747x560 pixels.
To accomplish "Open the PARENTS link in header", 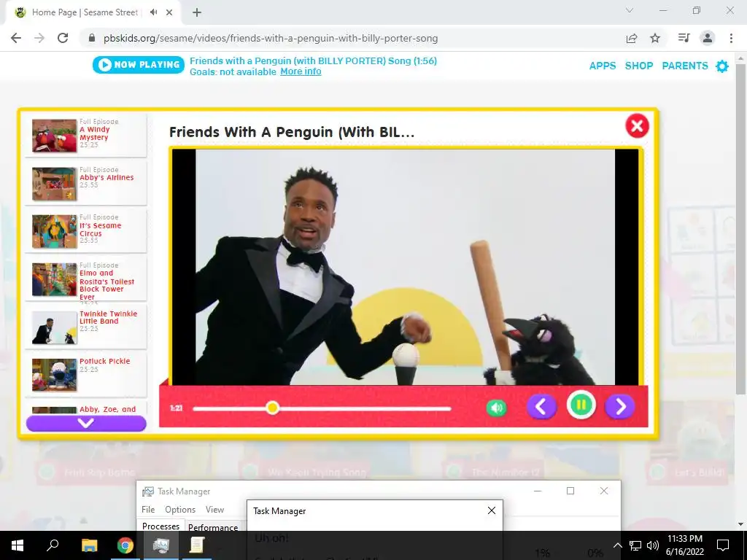I will (x=685, y=66).
